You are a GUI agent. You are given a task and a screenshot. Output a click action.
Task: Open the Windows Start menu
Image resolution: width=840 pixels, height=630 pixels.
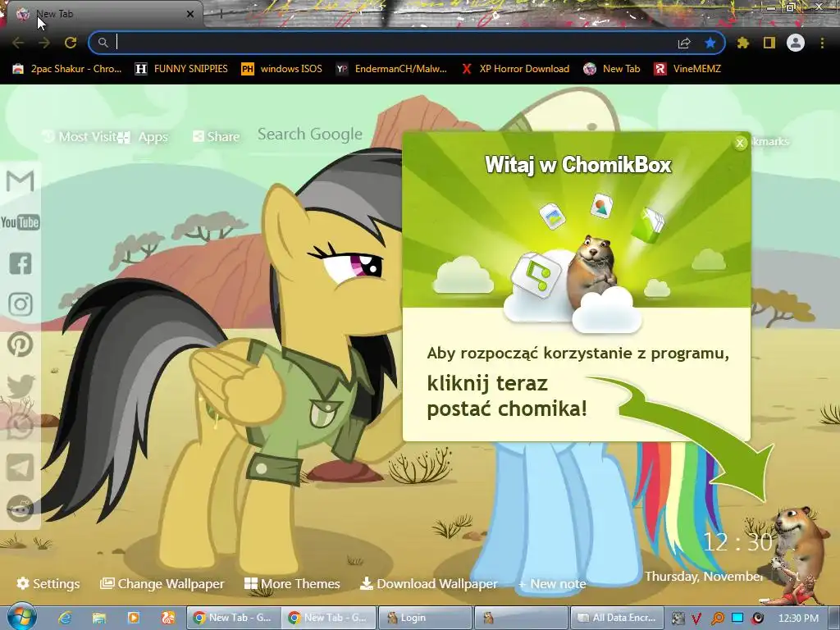click(21, 617)
